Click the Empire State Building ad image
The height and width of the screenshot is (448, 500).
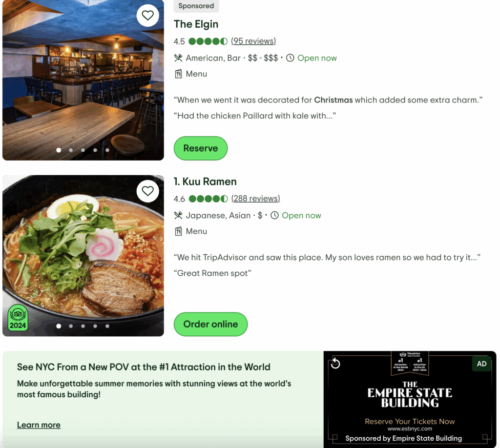(410, 400)
